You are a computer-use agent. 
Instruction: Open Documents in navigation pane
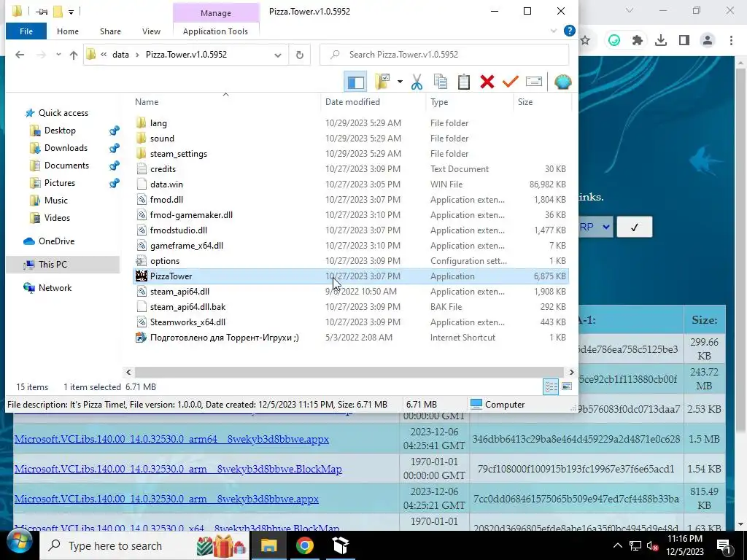(66, 166)
